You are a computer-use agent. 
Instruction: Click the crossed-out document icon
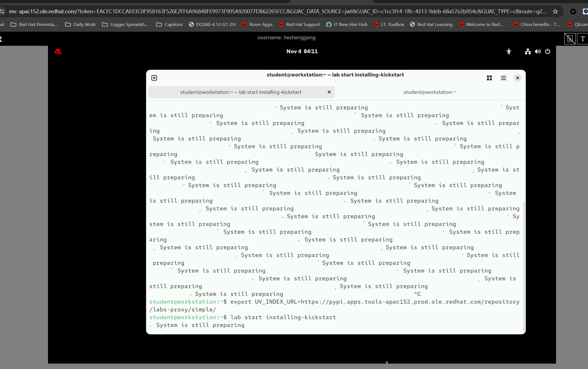point(570,39)
